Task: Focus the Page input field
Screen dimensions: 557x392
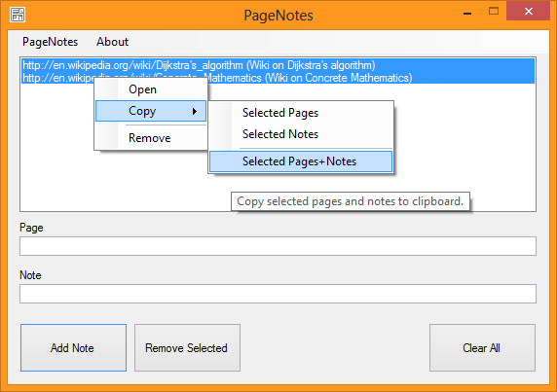Action: 278,246
